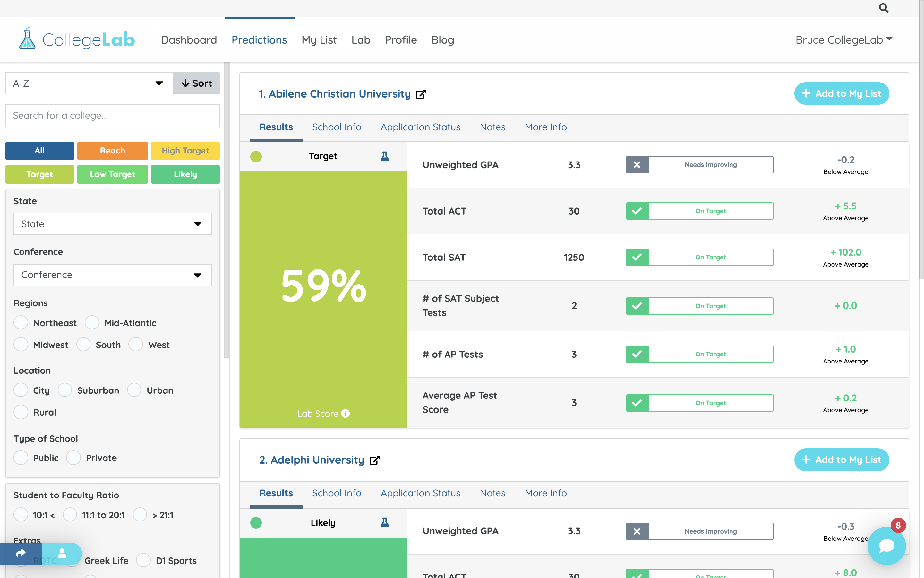Select Northeast region radio button
The width and height of the screenshot is (924, 578).
click(21, 323)
